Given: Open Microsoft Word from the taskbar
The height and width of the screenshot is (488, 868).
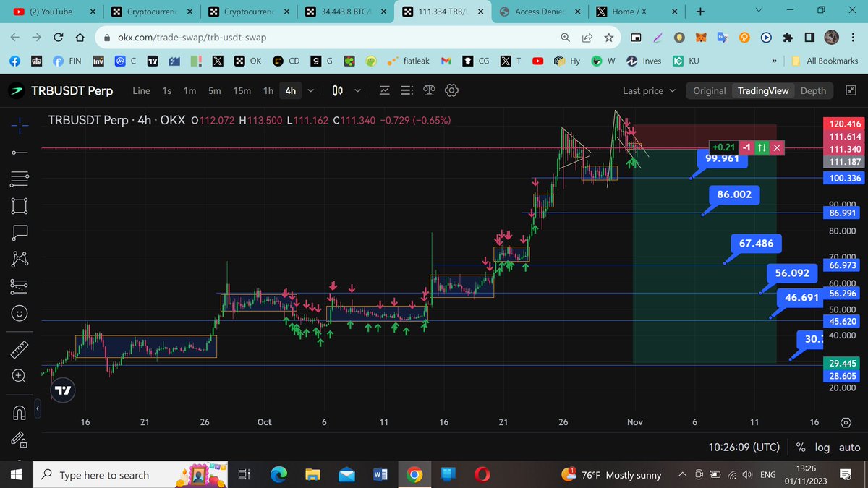Looking at the screenshot, I should pyautogui.click(x=380, y=475).
